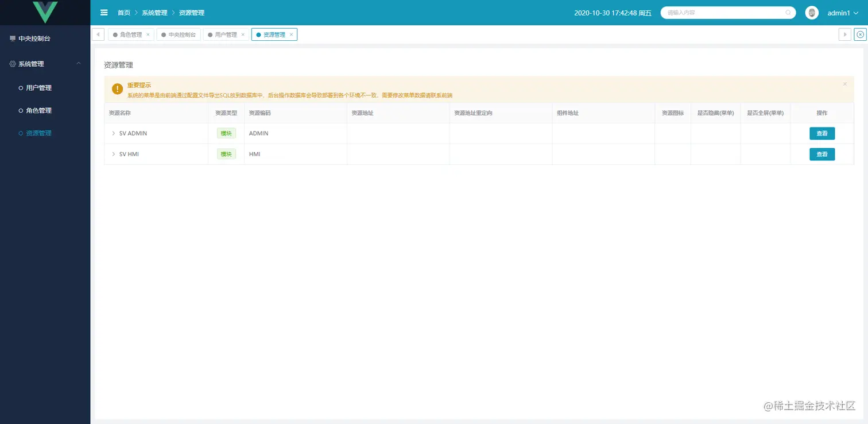Click the 资源图标 column header
This screenshot has height=424, width=868.
tap(673, 113)
